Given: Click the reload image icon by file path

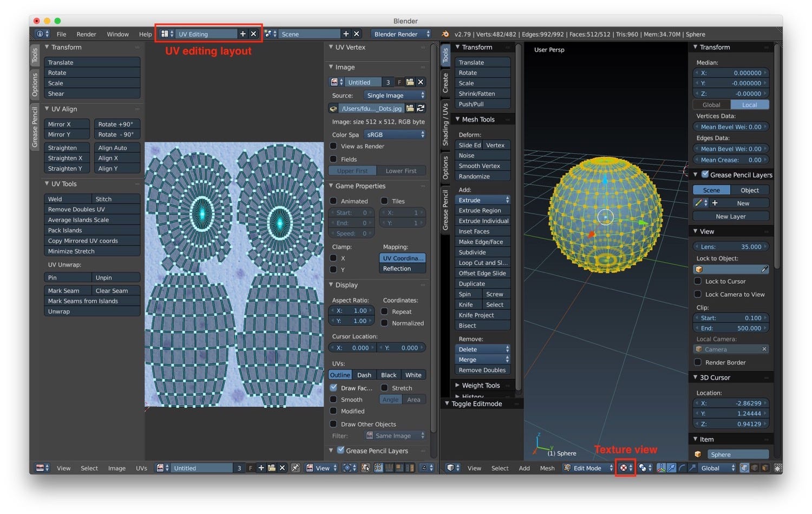Looking at the screenshot, I should (421, 108).
